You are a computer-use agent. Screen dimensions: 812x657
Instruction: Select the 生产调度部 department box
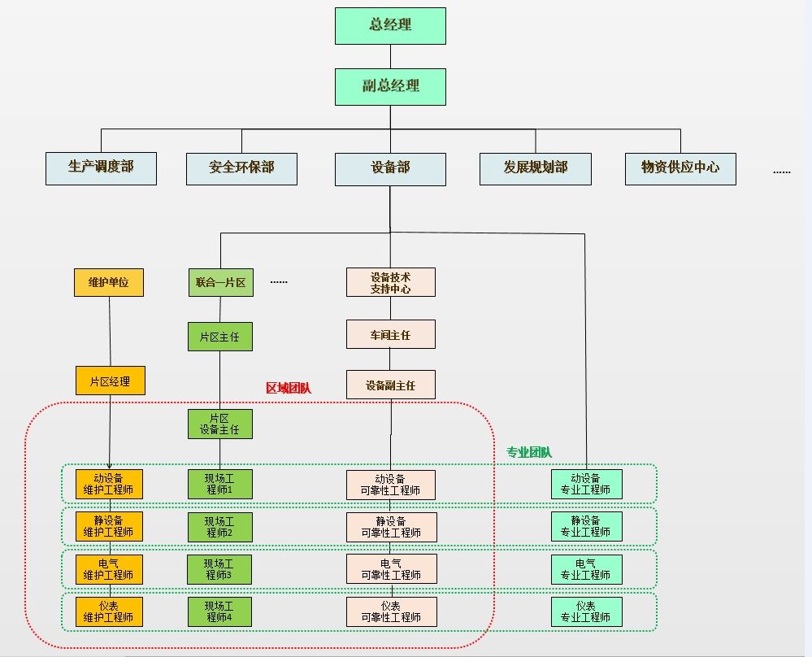101,168
